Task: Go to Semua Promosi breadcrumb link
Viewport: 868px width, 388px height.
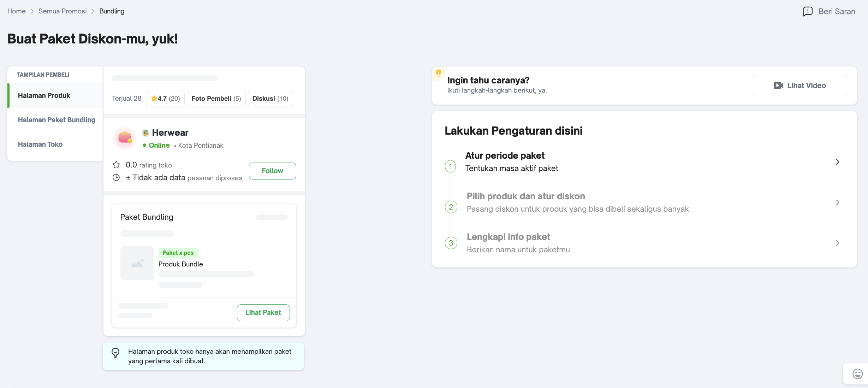Action: point(63,11)
